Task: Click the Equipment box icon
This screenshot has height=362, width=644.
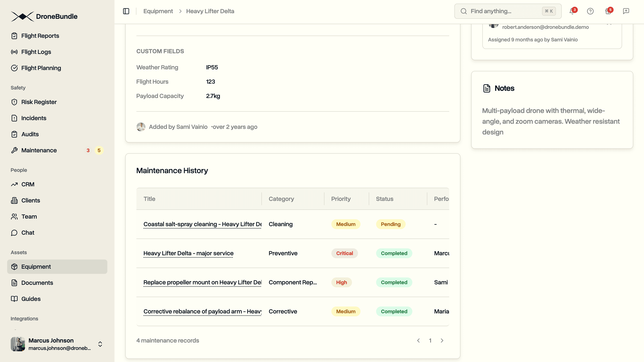Action: 14,267
